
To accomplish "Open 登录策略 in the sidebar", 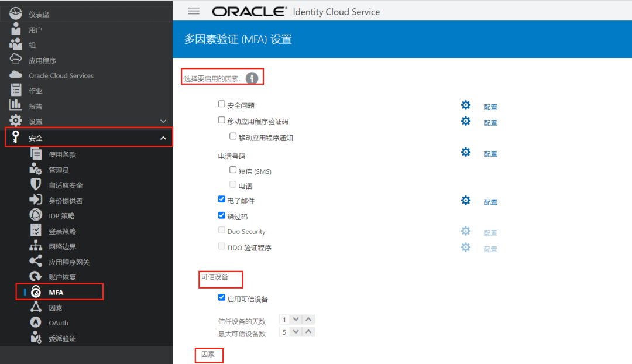I will (62, 231).
